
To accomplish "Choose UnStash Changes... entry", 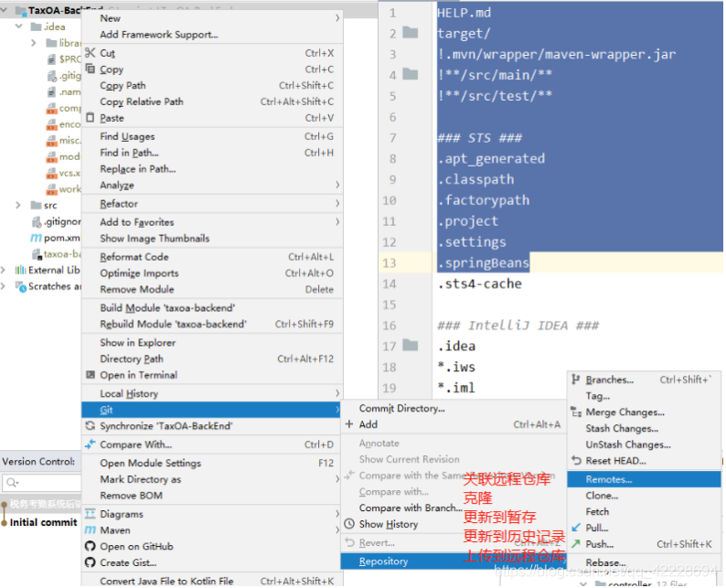I will 644,444.
